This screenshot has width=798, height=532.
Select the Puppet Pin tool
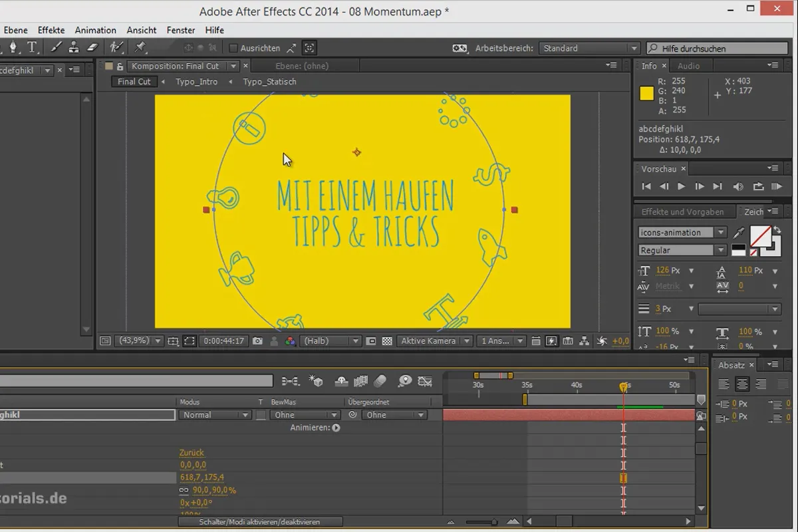(140, 47)
